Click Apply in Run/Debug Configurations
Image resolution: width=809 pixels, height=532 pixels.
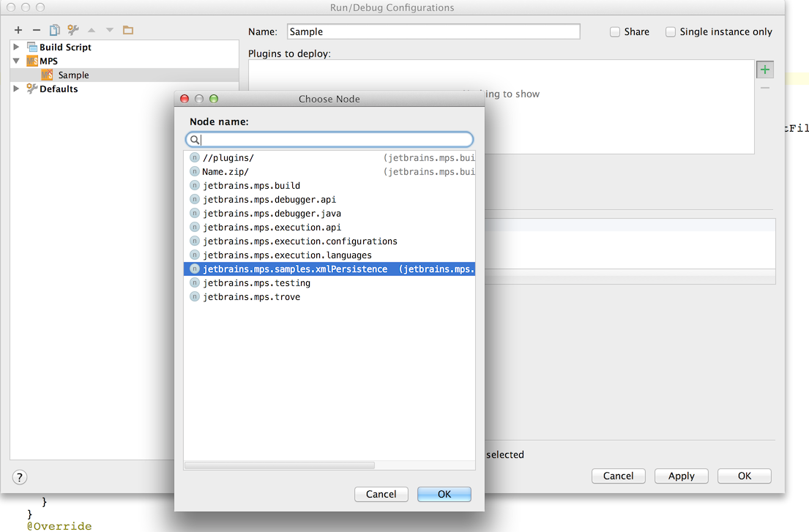pos(682,476)
